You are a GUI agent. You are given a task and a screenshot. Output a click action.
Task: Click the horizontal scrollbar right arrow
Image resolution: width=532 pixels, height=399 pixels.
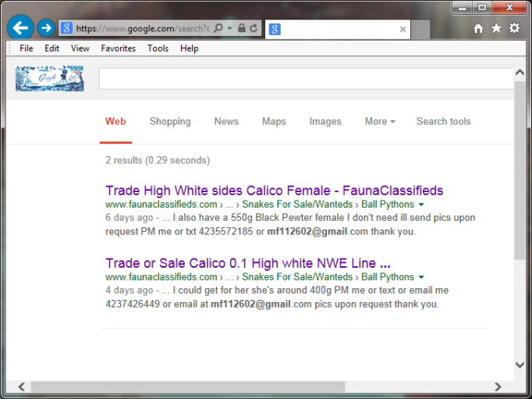tap(498, 387)
